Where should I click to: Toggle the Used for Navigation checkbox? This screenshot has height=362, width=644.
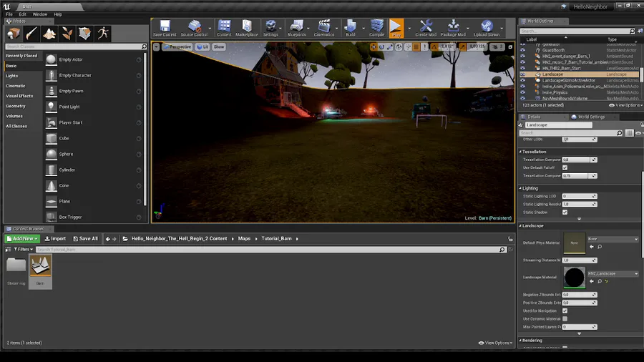point(565,310)
